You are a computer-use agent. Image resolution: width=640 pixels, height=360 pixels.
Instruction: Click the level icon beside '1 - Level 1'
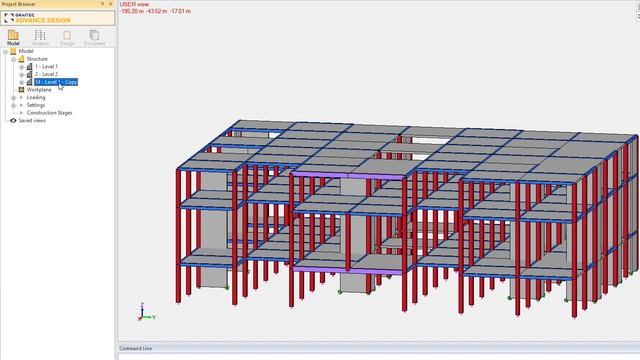point(29,67)
